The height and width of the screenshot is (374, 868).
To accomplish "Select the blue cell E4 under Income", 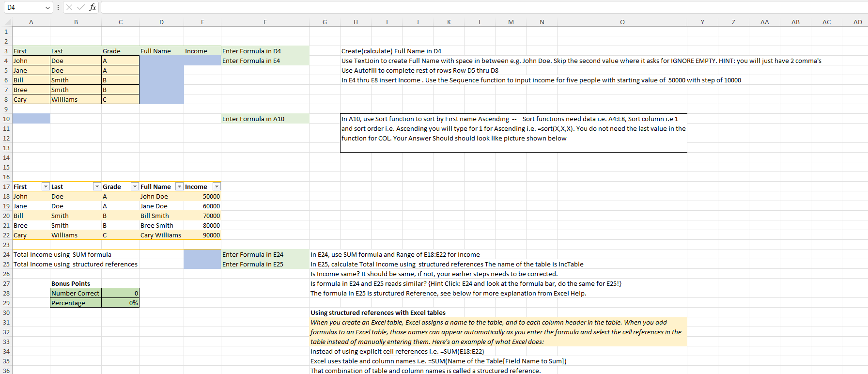I will (202, 61).
